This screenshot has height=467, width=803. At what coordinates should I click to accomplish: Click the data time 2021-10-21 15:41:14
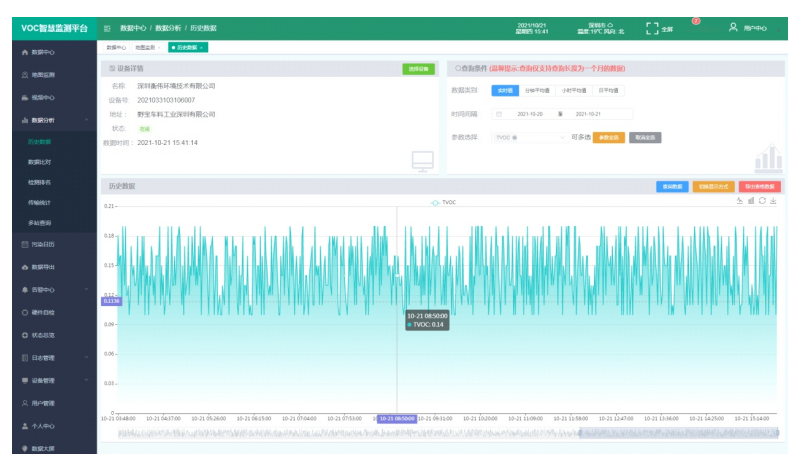[x=167, y=142]
